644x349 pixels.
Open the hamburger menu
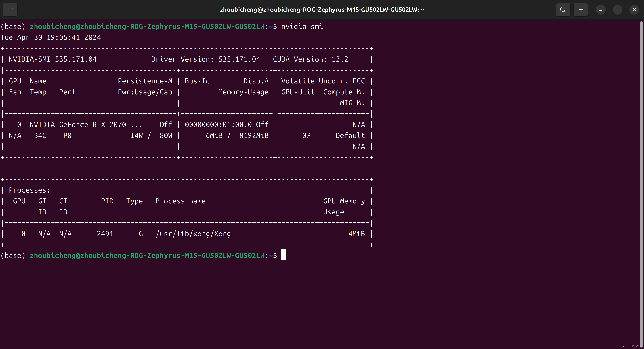(581, 10)
